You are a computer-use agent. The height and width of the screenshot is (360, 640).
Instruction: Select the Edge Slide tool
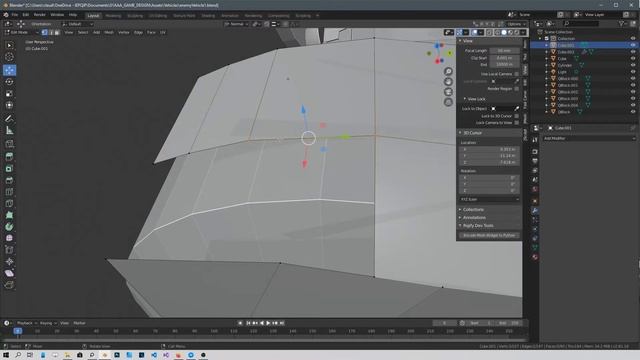[9, 250]
